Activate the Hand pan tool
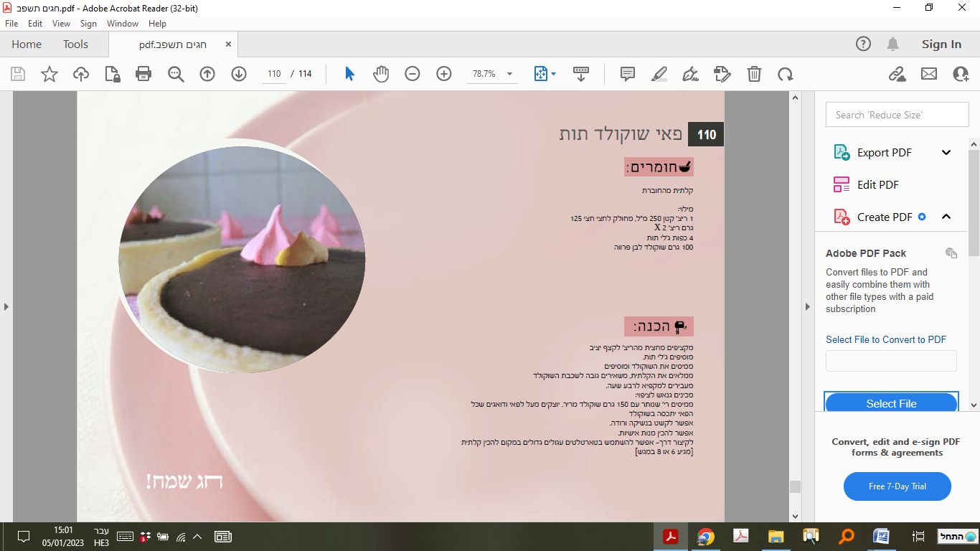Screen dimensions: 980x551 coord(380,74)
